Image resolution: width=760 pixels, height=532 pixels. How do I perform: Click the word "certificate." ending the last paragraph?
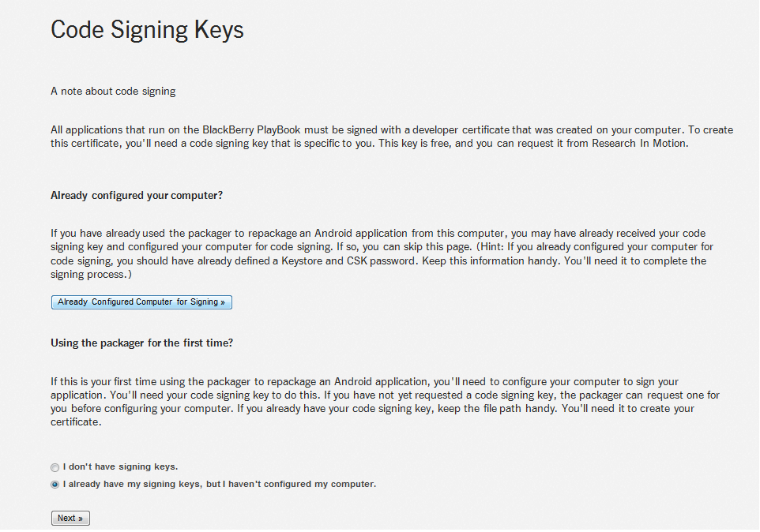(77, 421)
